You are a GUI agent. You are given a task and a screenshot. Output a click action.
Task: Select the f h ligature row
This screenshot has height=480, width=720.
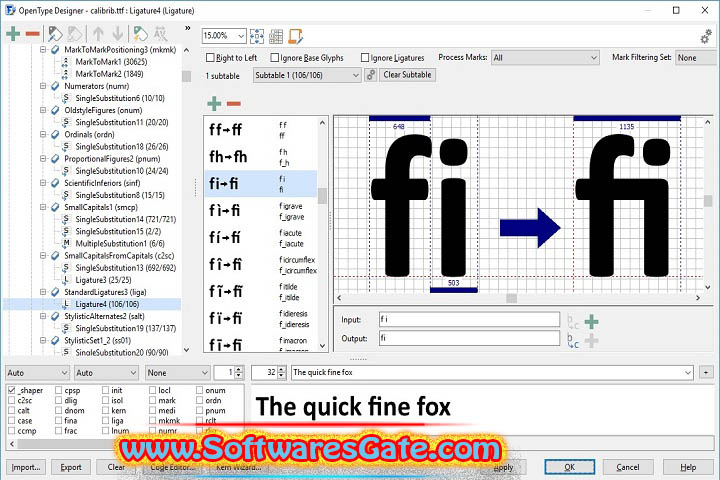click(260, 157)
